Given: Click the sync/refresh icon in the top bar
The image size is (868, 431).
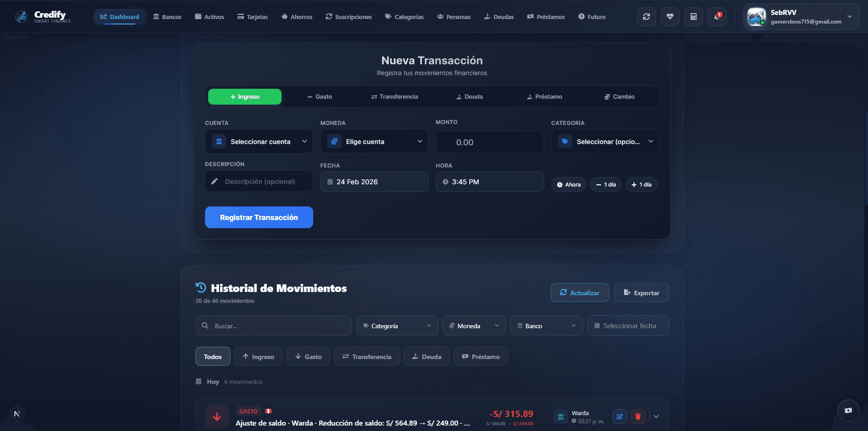Looking at the screenshot, I should click(x=647, y=16).
